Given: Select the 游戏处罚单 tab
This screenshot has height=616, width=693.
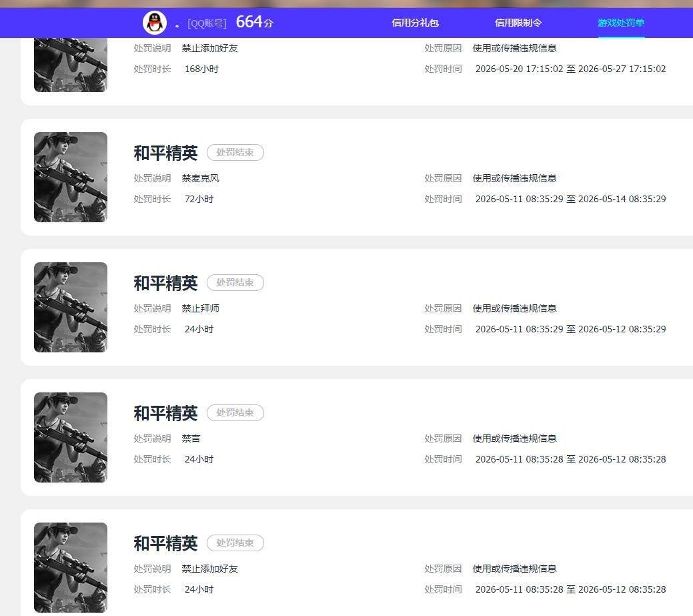Looking at the screenshot, I should click(x=621, y=23).
